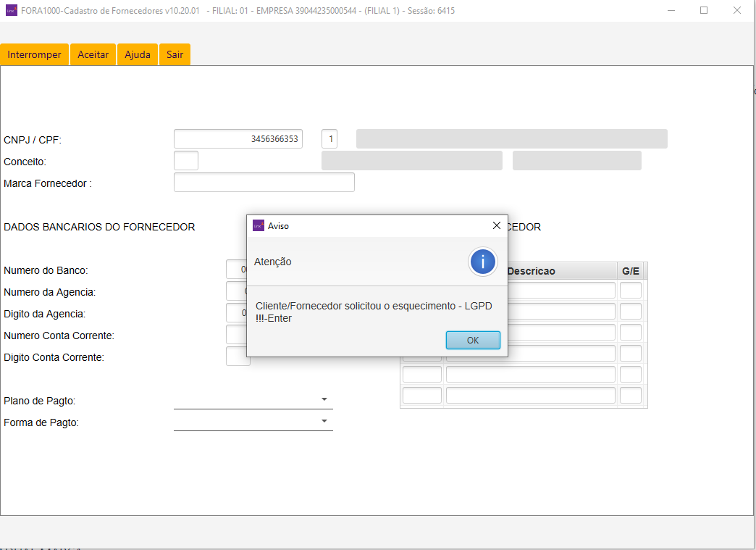Click the Aceitar button
The width and height of the screenshot is (756, 550).
(x=93, y=54)
